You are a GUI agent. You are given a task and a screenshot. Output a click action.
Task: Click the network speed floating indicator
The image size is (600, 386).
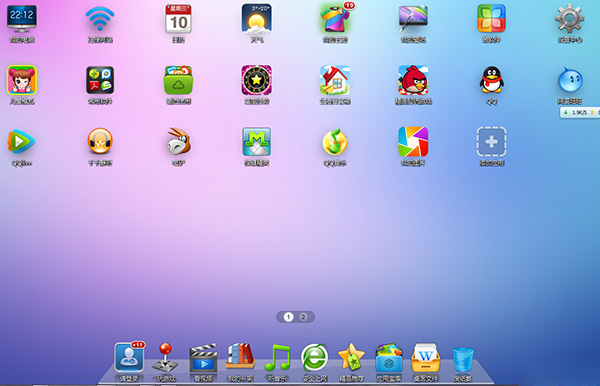[x=580, y=112]
